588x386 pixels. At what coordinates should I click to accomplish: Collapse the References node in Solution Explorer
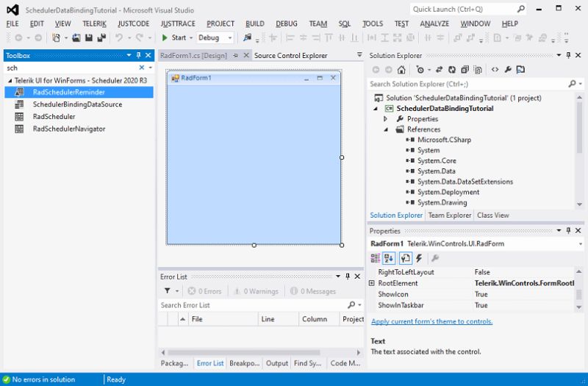click(x=386, y=129)
